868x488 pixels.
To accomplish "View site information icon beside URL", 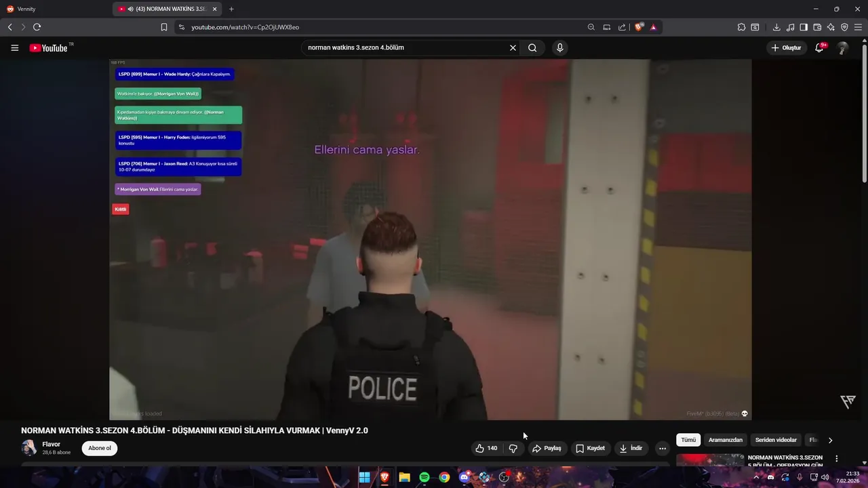I will (x=181, y=27).
